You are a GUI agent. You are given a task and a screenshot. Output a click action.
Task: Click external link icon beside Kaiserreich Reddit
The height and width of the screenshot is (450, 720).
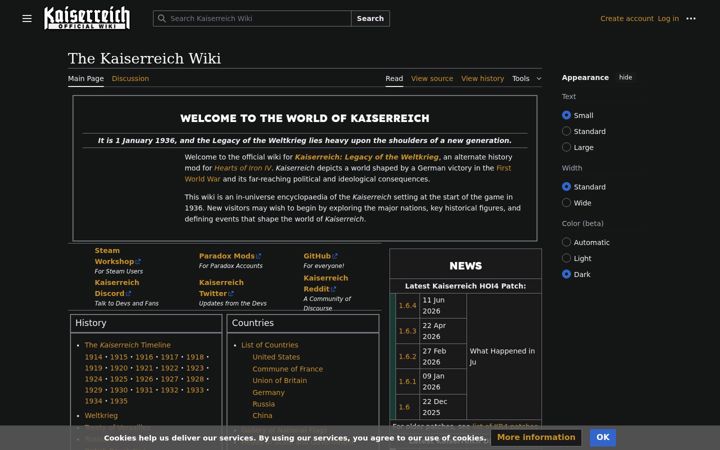click(333, 289)
